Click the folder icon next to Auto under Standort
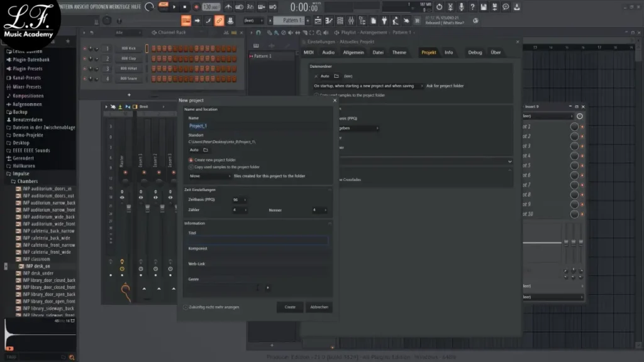Image resolution: width=644 pixels, height=362 pixels. click(206, 150)
